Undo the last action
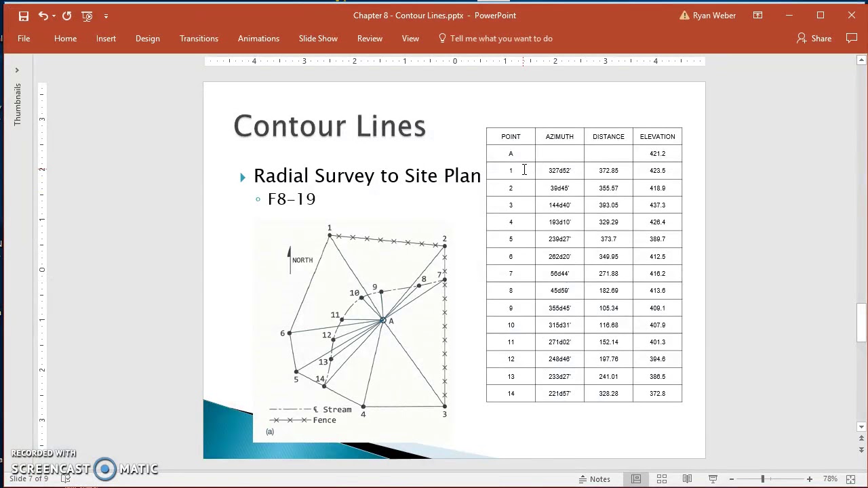Viewport: 868px width, 488px height. (x=43, y=16)
